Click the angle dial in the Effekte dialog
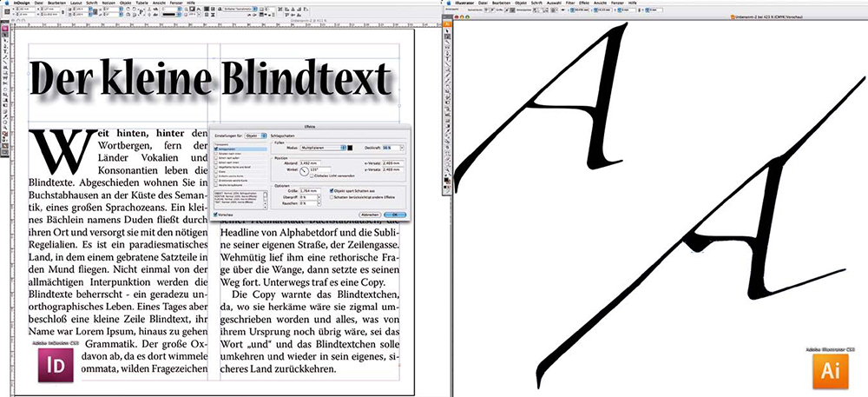This screenshot has width=868, height=397. 304,172
